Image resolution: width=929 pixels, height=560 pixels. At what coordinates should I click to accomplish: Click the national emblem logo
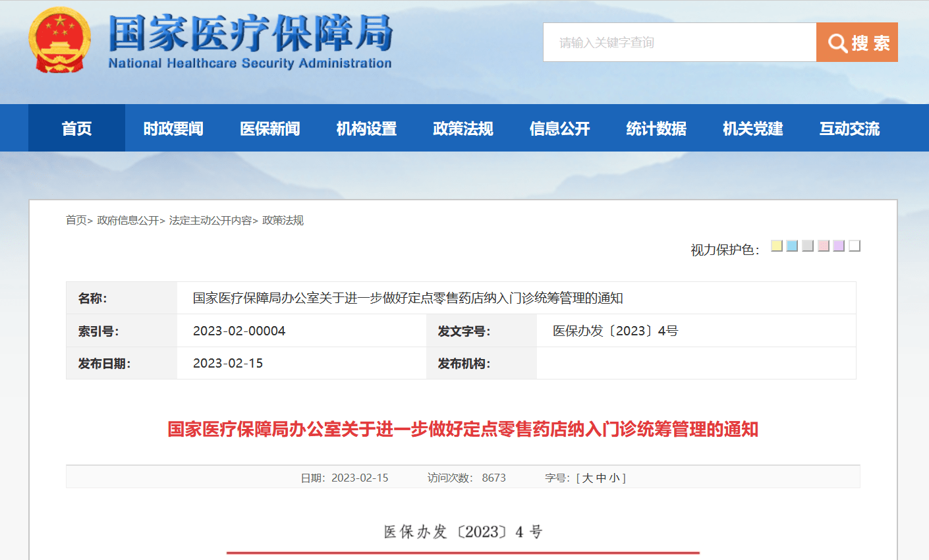coord(59,41)
